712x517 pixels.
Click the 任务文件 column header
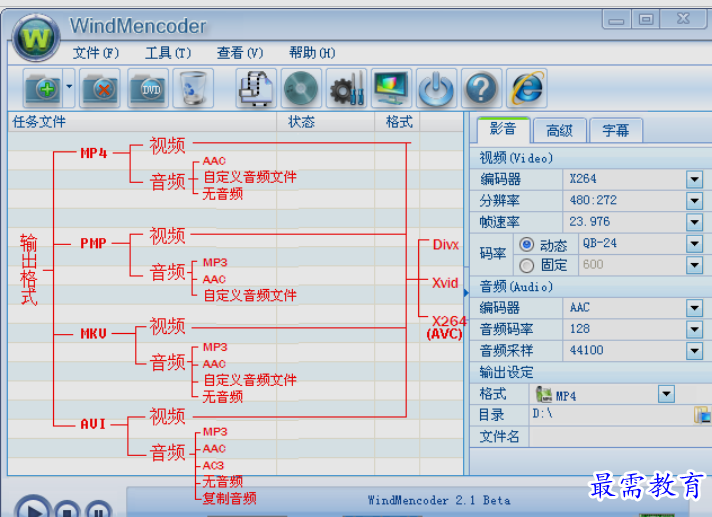(142, 122)
